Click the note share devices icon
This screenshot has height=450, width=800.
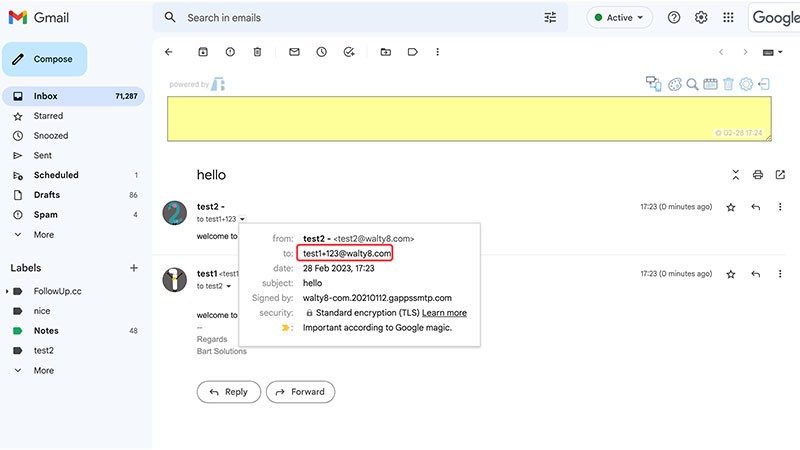click(x=654, y=84)
